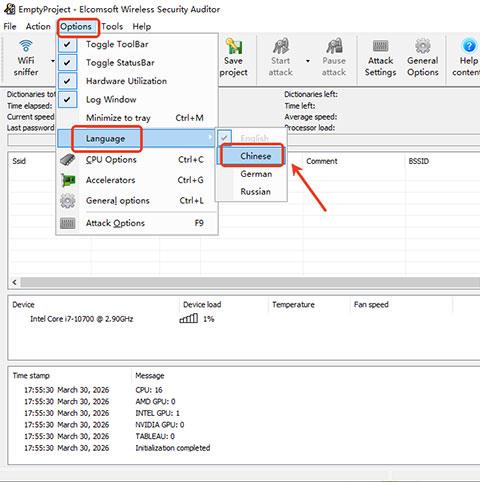
Task: Sort by the BSSID column header
Action: click(419, 161)
